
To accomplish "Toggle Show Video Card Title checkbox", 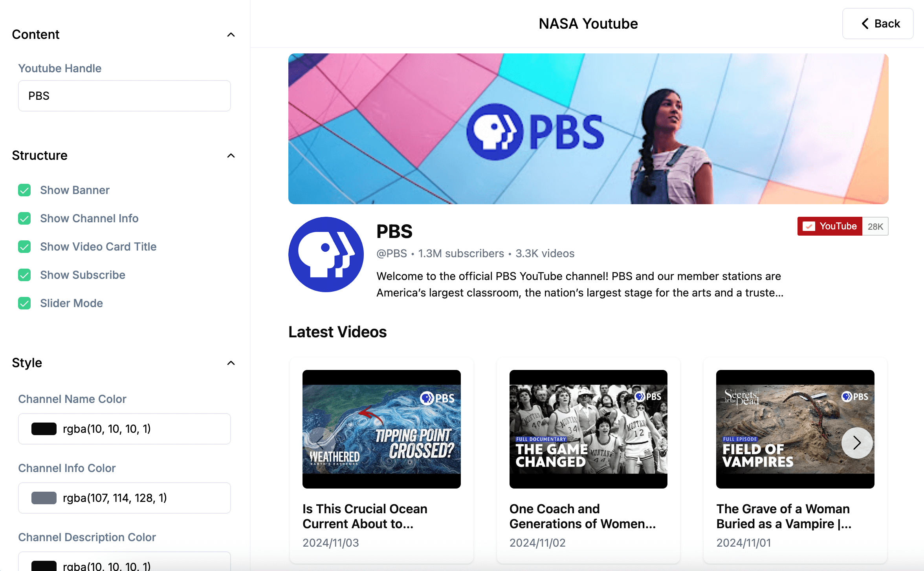I will [24, 247].
